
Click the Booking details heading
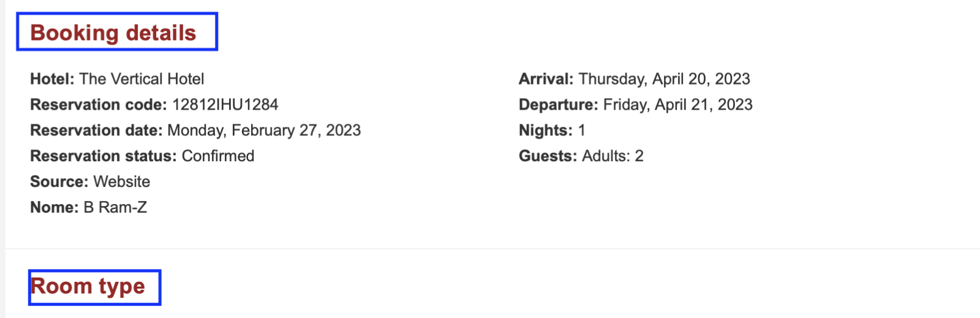tap(113, 32)
